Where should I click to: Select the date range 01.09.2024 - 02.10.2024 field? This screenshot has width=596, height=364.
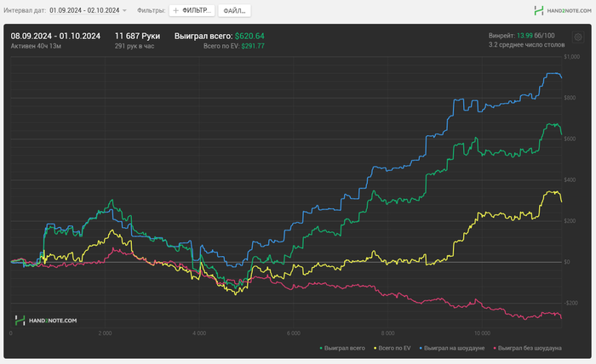pos(84,10)
